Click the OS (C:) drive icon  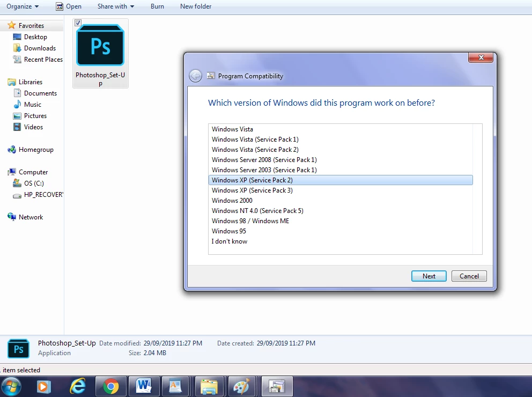coord(17,183)
